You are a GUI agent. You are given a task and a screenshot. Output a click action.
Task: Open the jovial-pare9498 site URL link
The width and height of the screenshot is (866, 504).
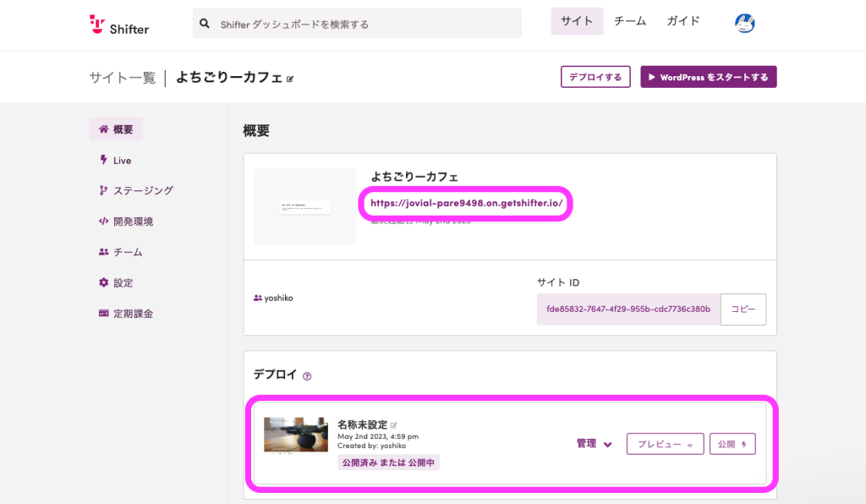[466, 203]
